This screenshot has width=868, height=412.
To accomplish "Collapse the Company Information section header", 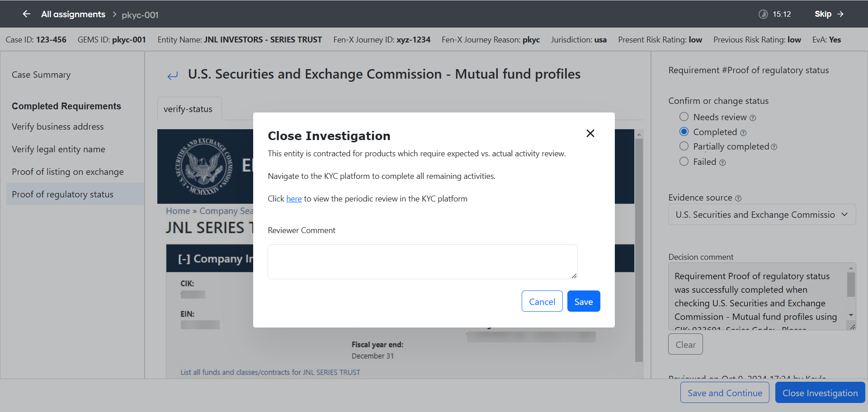I will (x=210, y=258).
